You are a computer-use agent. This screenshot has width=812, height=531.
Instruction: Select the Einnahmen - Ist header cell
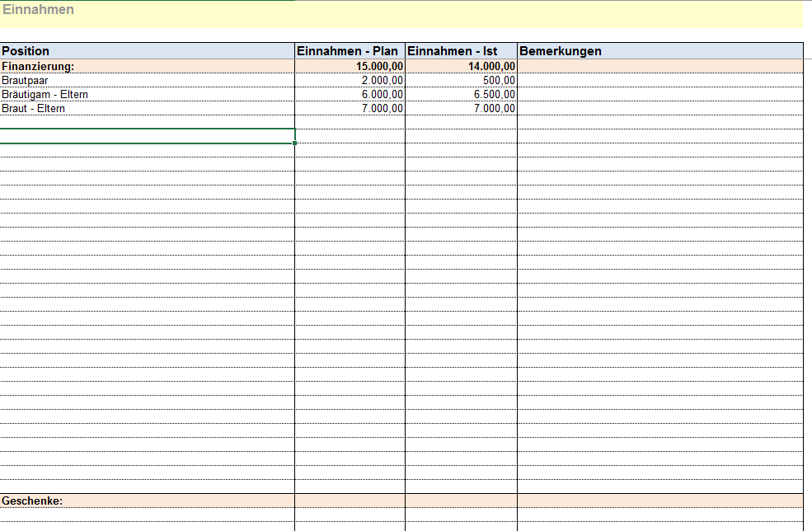pyautogui.click(x=461, y=51)
